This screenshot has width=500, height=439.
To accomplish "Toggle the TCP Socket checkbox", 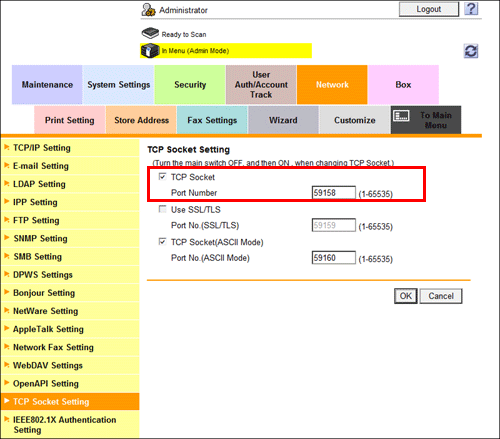I will tap(162, 177).
